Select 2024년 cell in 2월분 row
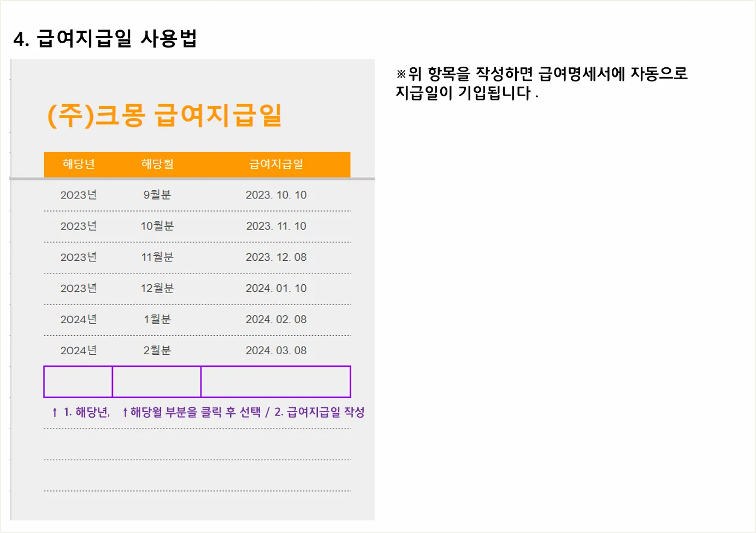Screen dimensions: 756x533 click(79, 351)
